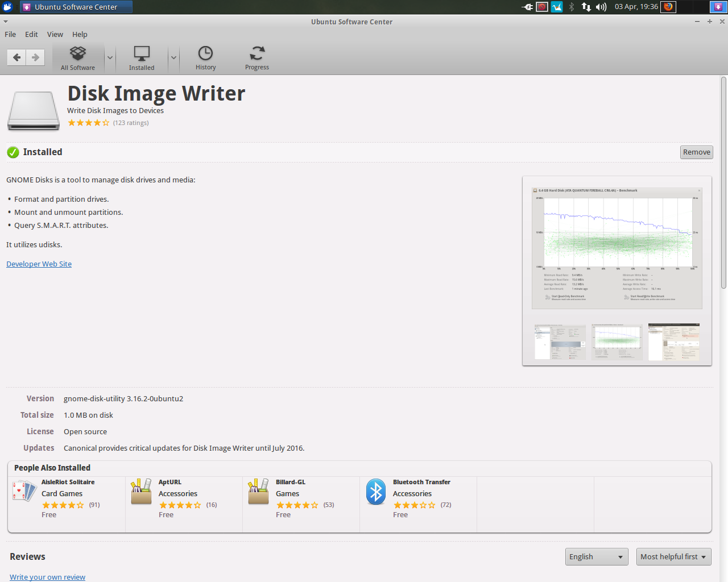Open the Xubuntu applications menu

(x=7, y=7)
